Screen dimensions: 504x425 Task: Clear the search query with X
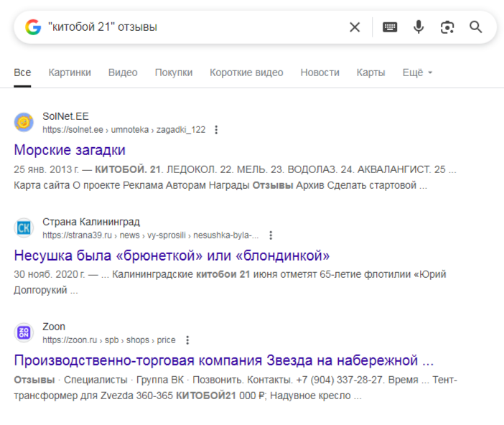pos(355,27)
